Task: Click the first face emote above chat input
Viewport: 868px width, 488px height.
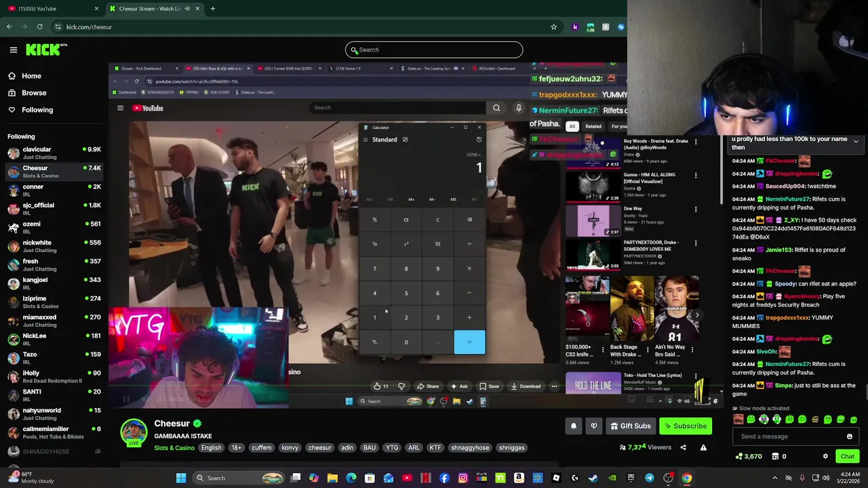Action: [738, 420]
